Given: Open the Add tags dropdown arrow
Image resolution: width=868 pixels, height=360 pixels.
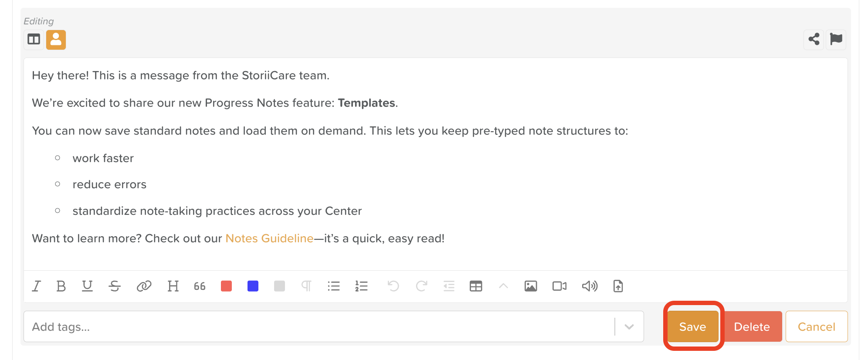Looking at the screenshot, I should pos(629,327).
